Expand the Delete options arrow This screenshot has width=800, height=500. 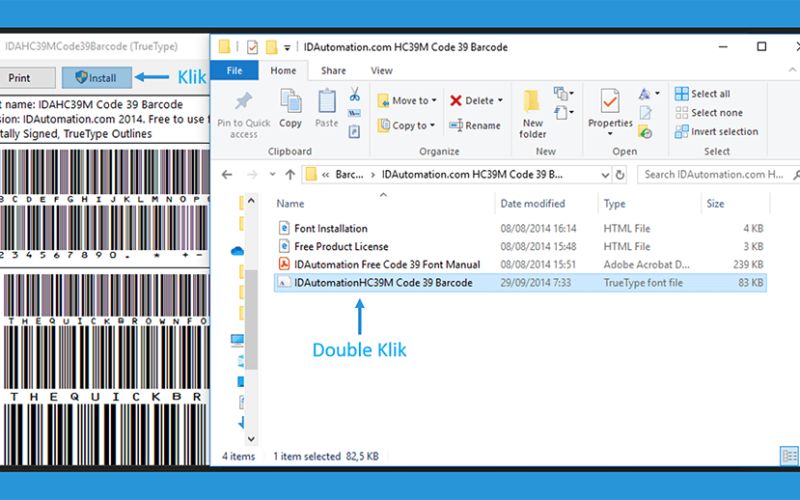tap(501, 101)
